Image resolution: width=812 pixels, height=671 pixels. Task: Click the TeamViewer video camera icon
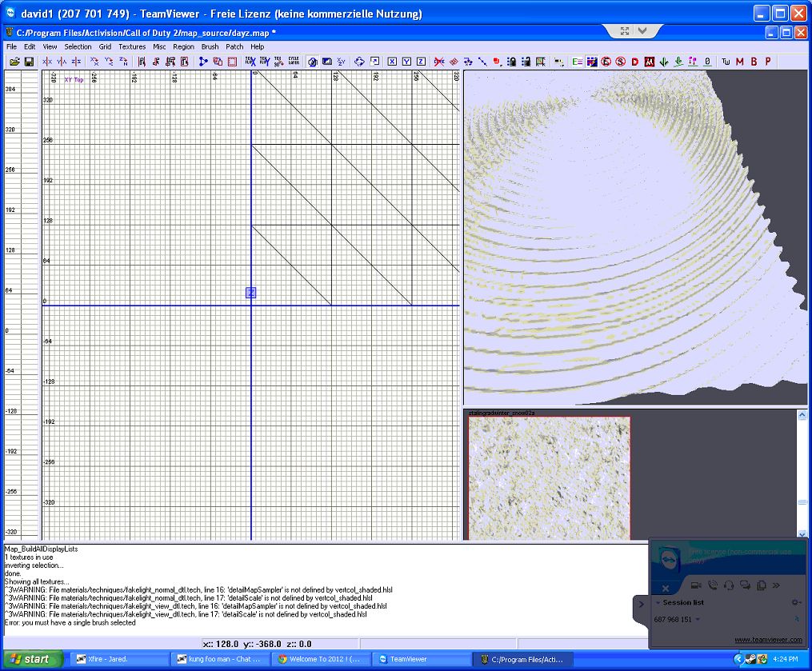pyautogui.click(x=696, y=585)
